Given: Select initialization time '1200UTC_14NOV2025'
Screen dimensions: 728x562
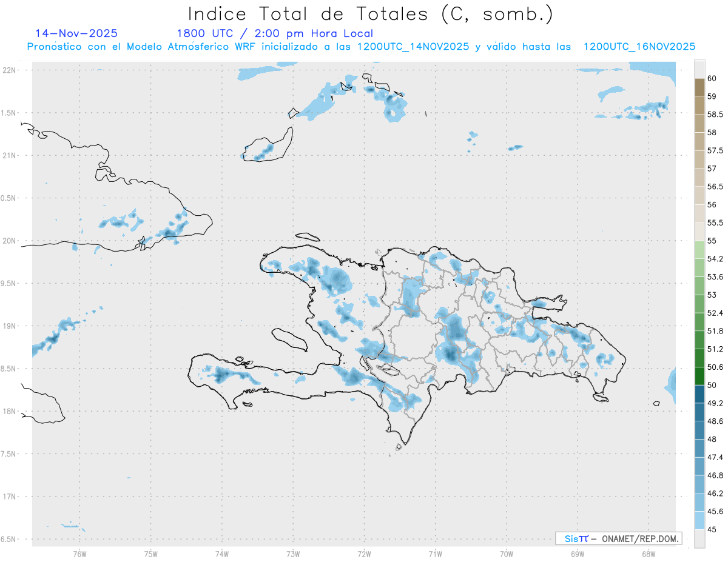Looking at the screenshot, I should [413, 47].
